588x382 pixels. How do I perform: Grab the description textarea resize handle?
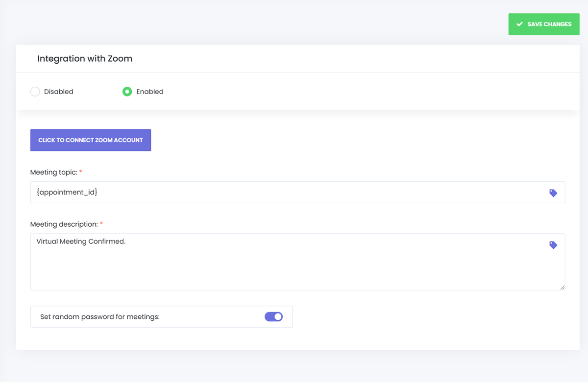[x=562, y=287]
